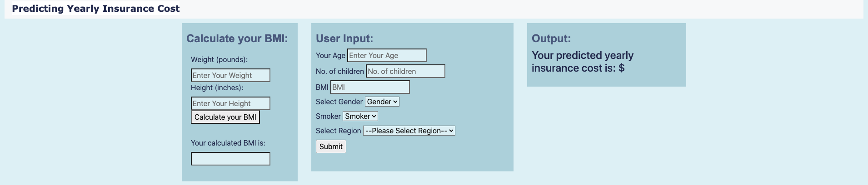
Task: Click the Enter Your Weight field
Action: coord(230,75)
